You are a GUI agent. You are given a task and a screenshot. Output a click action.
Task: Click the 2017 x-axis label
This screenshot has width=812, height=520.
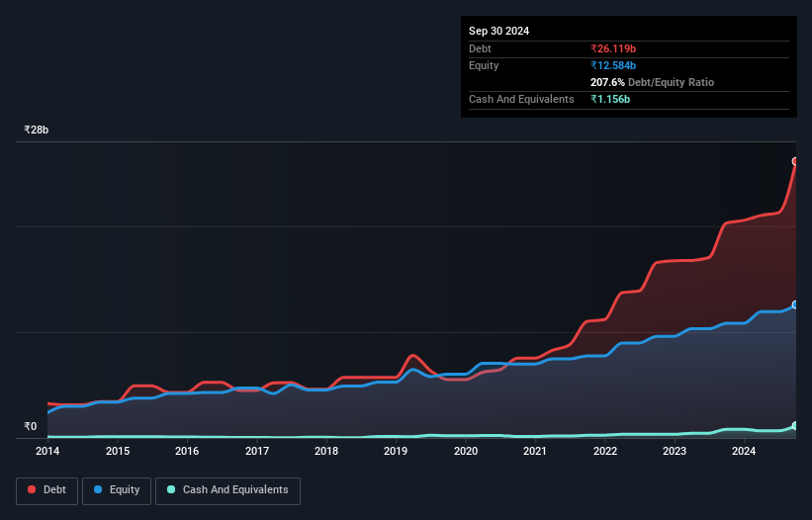pos(257,451)
